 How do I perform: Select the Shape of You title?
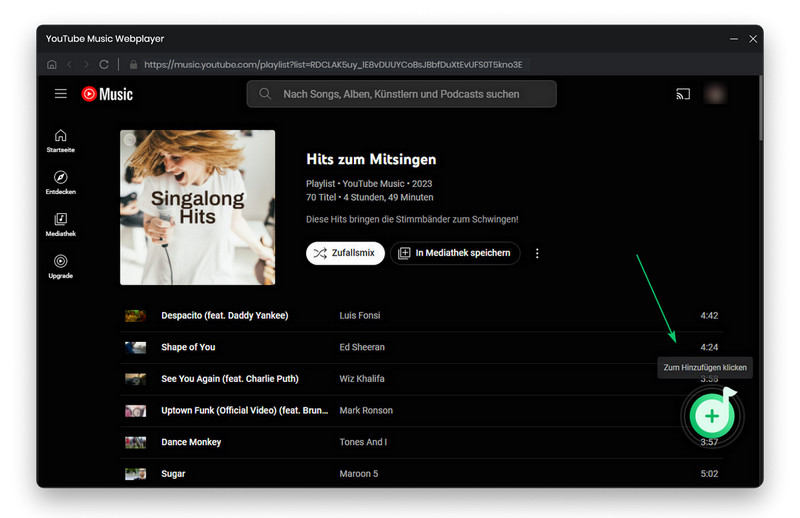click(188, 347)
